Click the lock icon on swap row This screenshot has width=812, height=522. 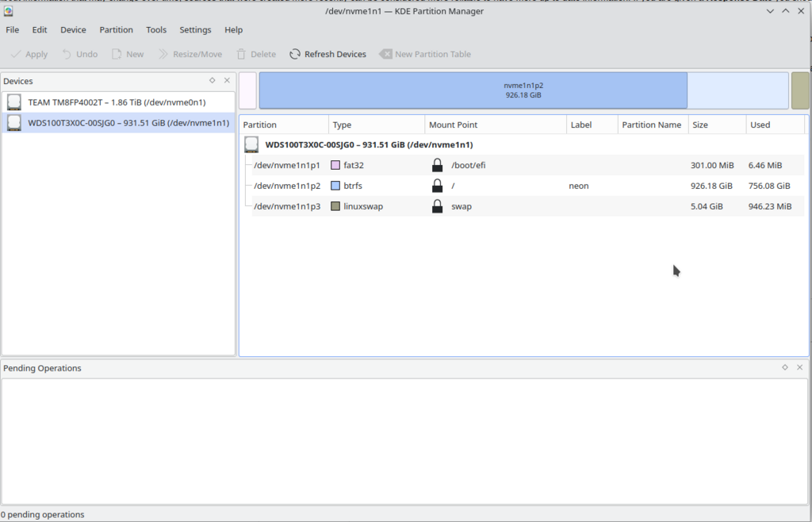point(437,206)
